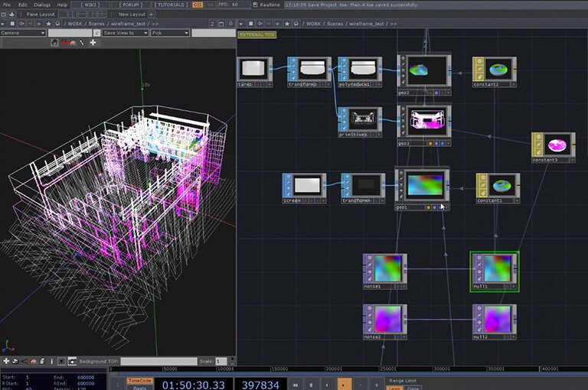Screen dimensions: 588x390
Task: Click the plus icon in the viewer's bottom toolbar
Action: coord(6,361)
